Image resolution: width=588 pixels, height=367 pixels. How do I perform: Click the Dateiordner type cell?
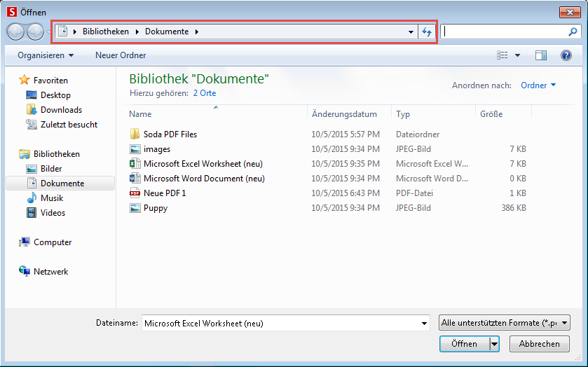point(418,134)
